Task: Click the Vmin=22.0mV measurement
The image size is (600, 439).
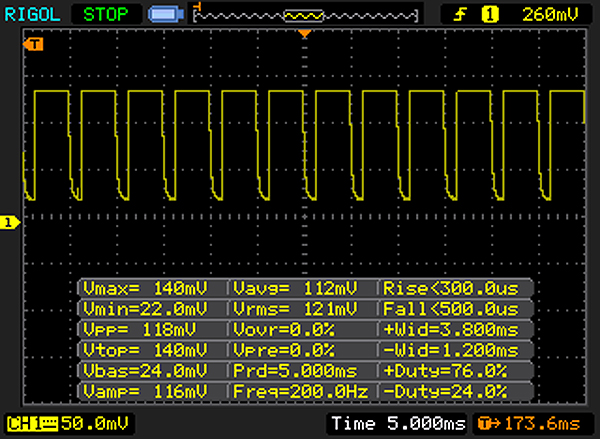Action: click(145, 309)
